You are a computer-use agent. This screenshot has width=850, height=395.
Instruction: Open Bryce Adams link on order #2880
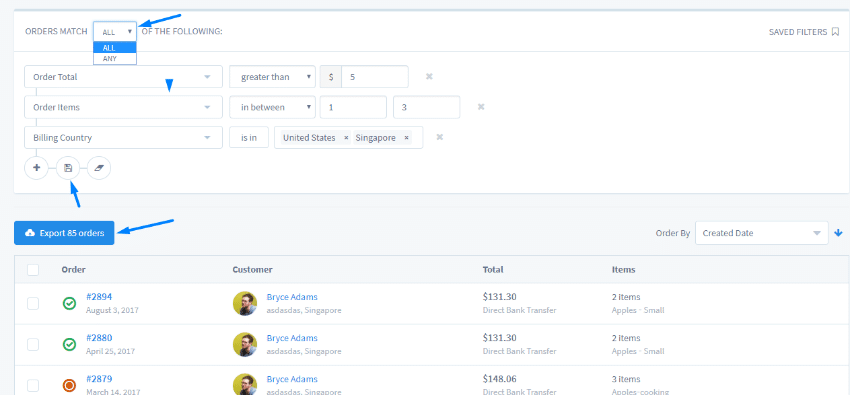tap(292, 338)
